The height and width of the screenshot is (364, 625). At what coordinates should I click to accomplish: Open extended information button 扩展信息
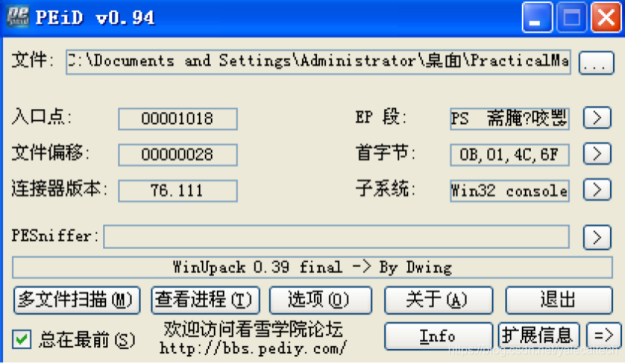coord(538,335)
